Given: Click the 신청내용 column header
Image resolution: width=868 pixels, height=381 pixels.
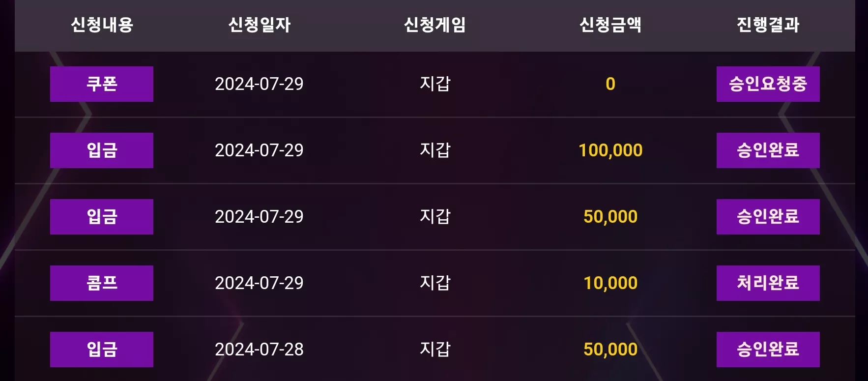Looking at the screenshot, I should pos(102,25).
